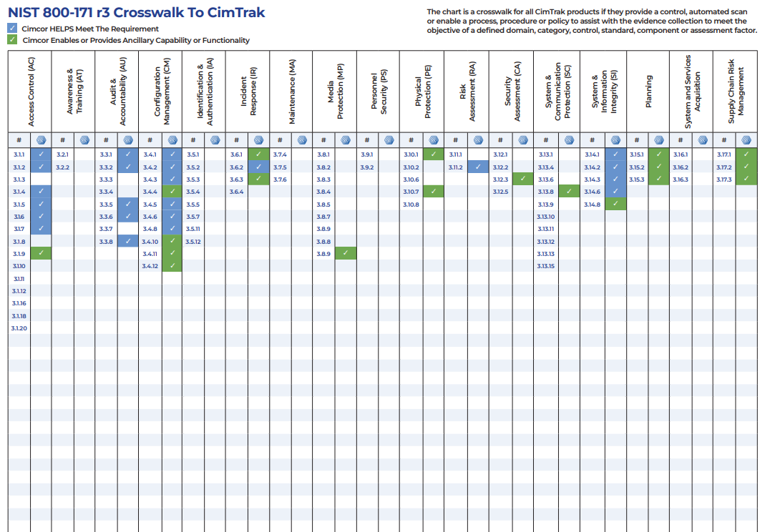The height and width of the screenshot is (532, 765).
Task: Click the CimTrak logo under Risk Assessment
Action: click(x=479, y=140)
